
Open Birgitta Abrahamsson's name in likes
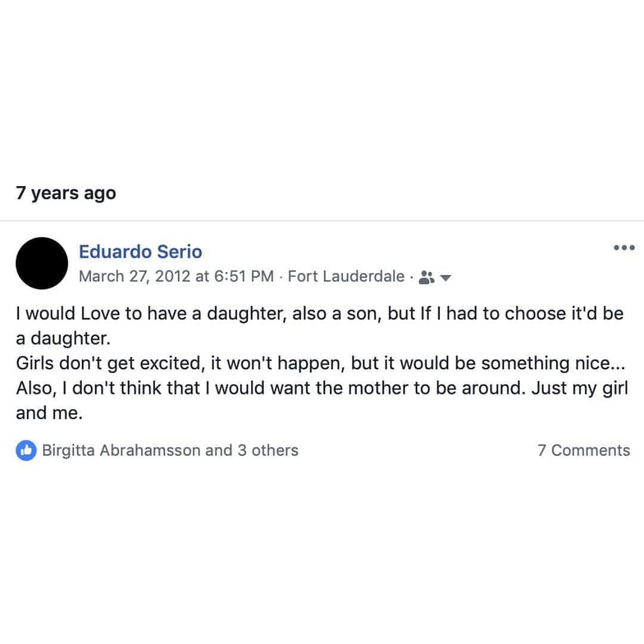pyautogui.click(x=121, y=451)
